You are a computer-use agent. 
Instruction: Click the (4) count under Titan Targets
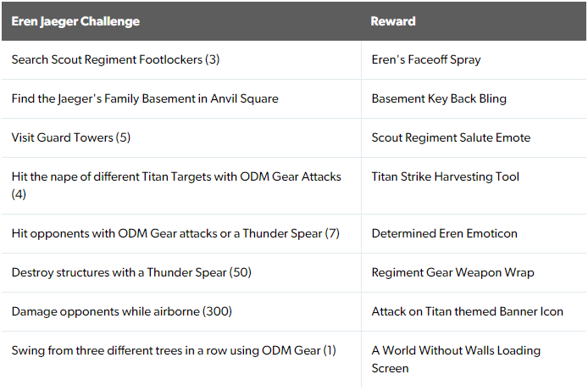coord(19,194)
